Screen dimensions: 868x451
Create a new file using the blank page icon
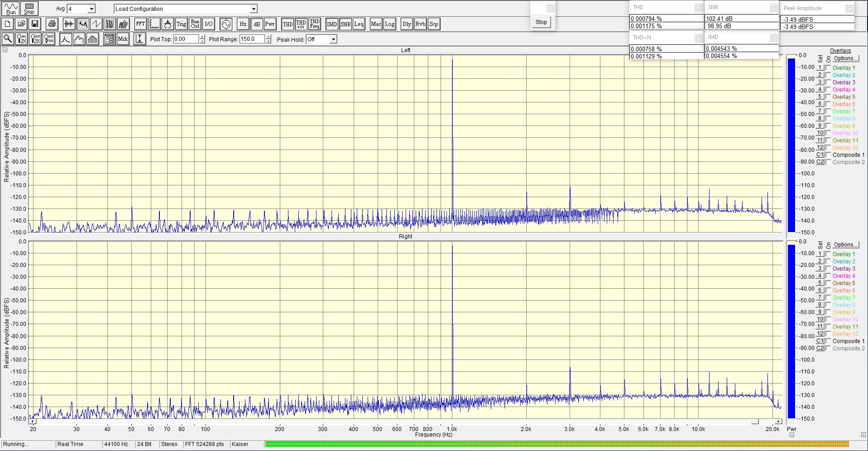point(8,24)
